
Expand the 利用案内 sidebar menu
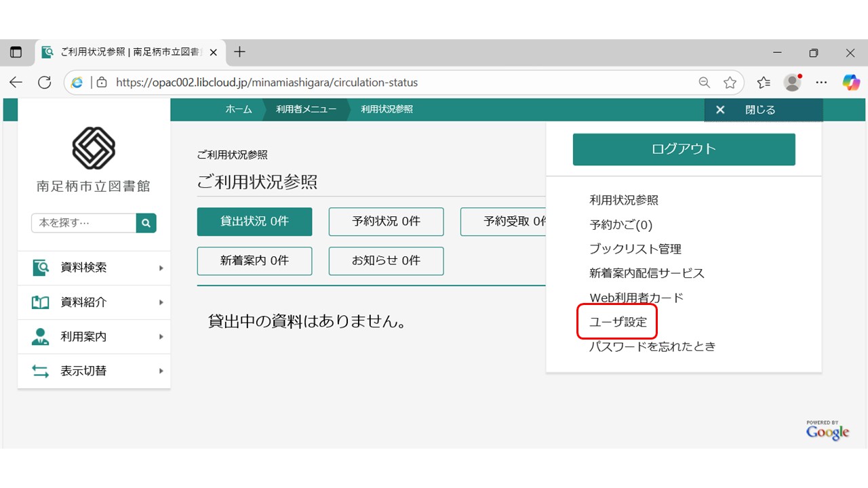click(94, 337)
